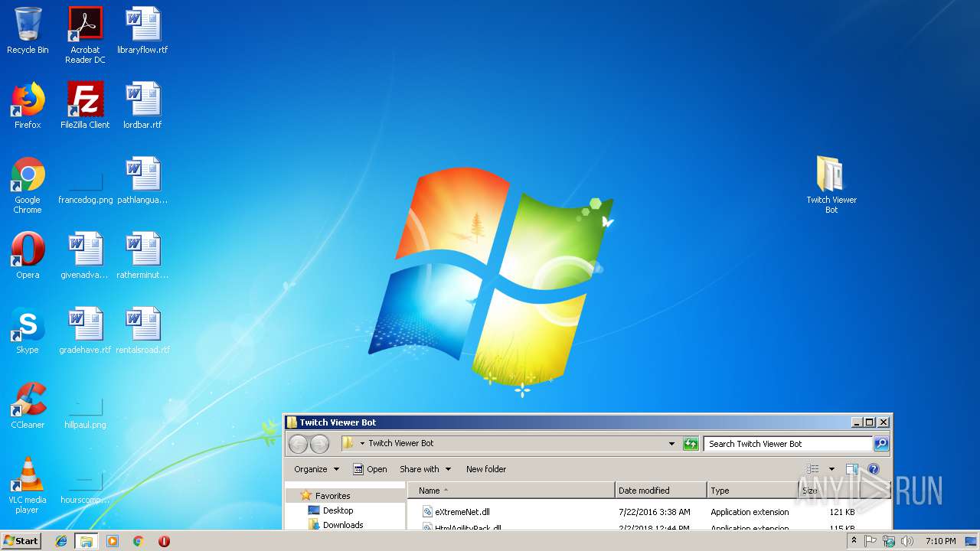Click the network tray icon

889,541
